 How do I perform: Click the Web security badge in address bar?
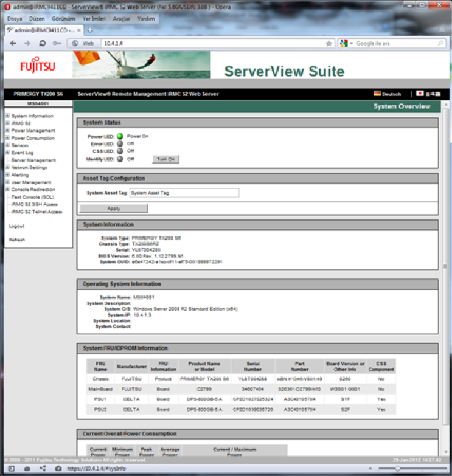coord(83,43)
